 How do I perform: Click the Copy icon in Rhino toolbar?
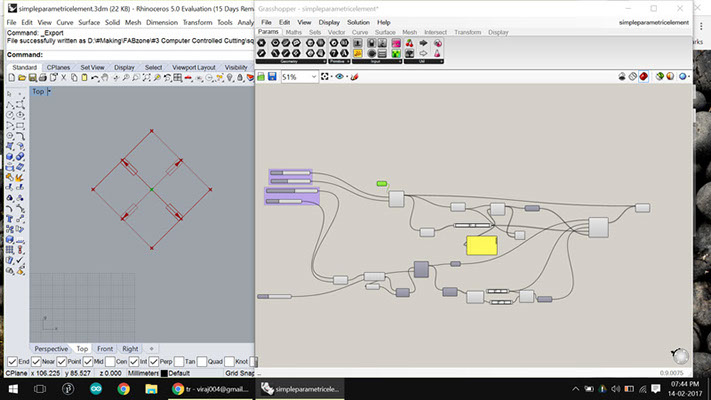click(x=74, y=78)
